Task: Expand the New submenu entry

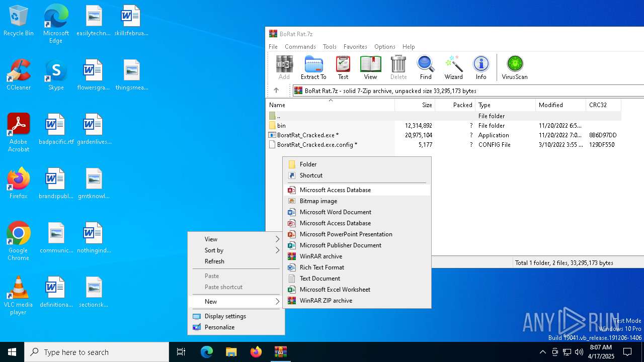Action: click(236, 301)
